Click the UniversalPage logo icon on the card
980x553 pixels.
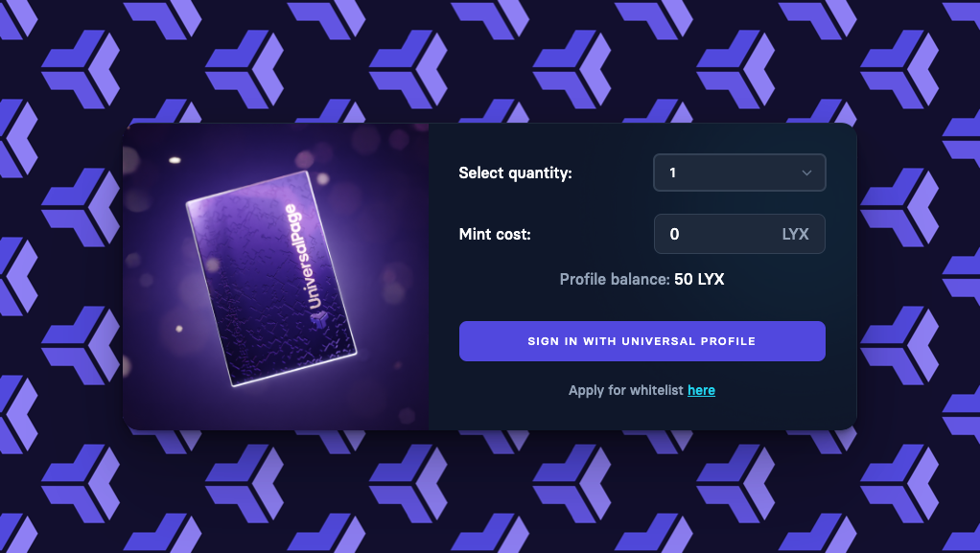[x=318, y=321]
